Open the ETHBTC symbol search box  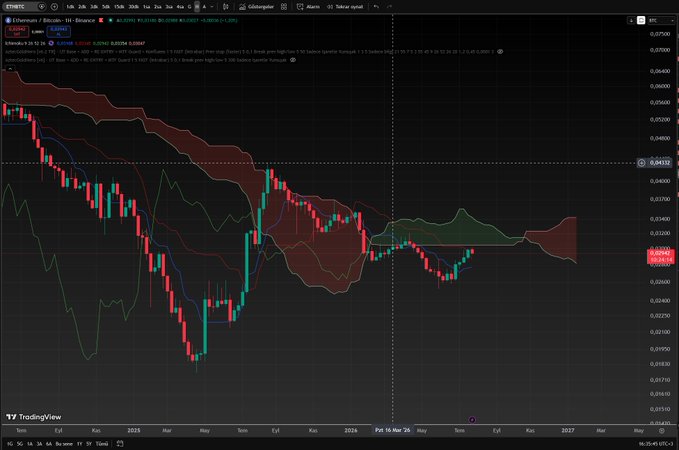pos(24,6)
